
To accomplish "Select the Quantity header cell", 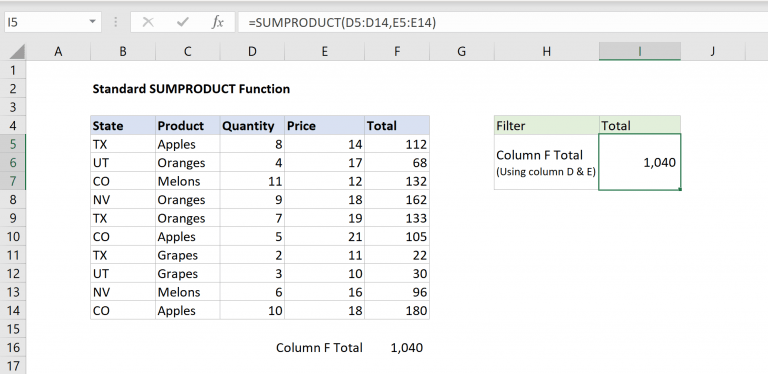I will coord(252,125).
